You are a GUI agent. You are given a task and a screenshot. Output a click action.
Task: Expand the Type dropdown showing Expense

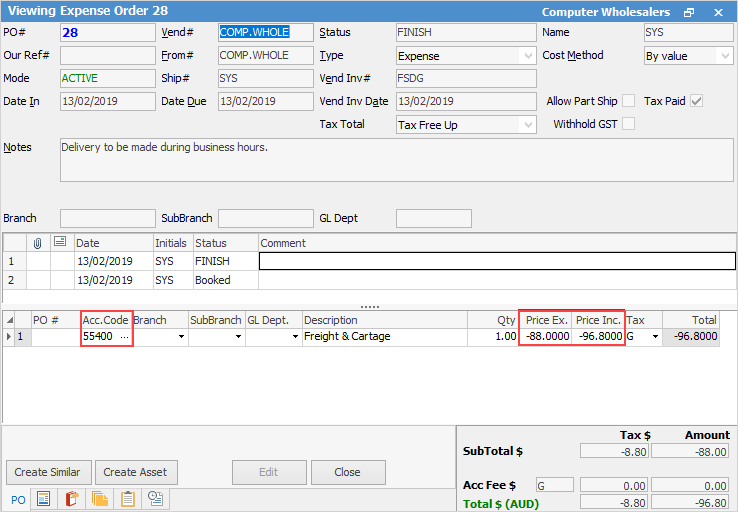528,56
